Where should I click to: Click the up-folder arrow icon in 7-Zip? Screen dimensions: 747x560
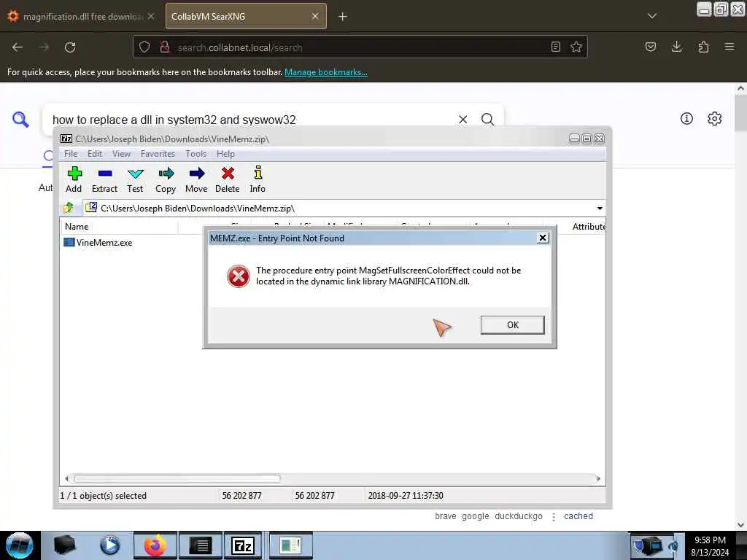point(69,208)
